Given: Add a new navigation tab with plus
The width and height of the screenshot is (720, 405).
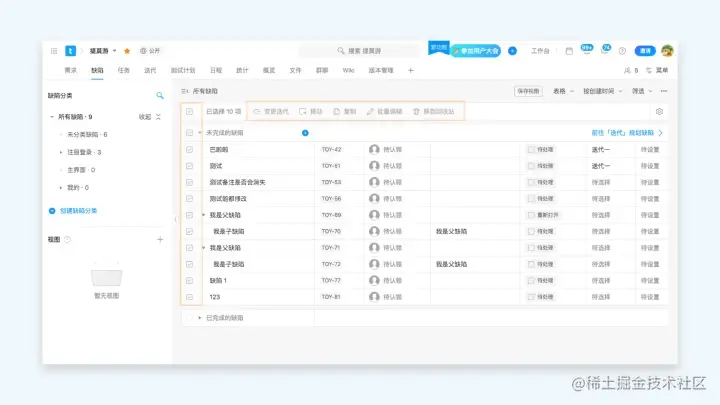Looking at the screenshot, I should 411,70.
